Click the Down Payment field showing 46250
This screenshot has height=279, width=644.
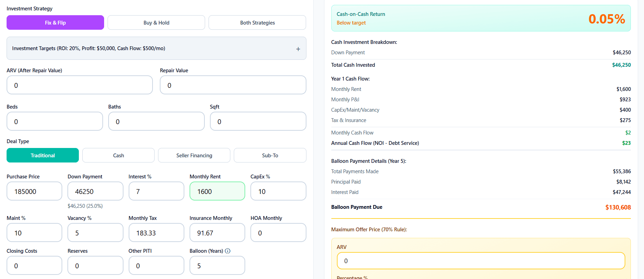click(95, 191)
